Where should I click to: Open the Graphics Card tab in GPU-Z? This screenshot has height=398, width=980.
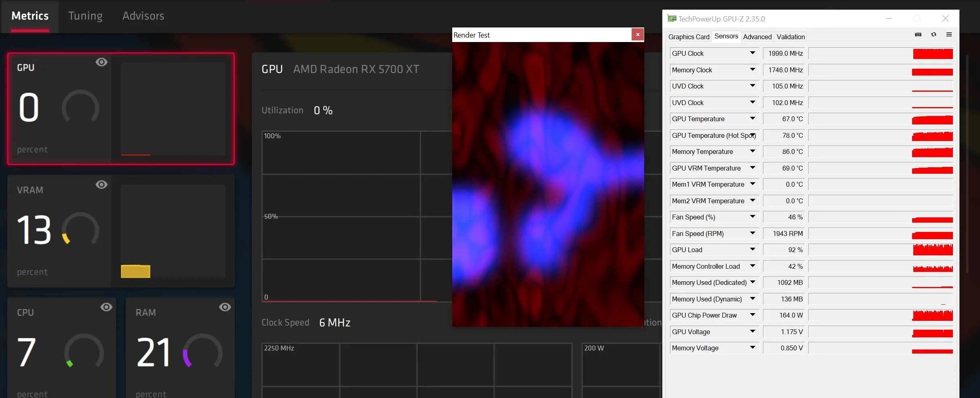689,37
